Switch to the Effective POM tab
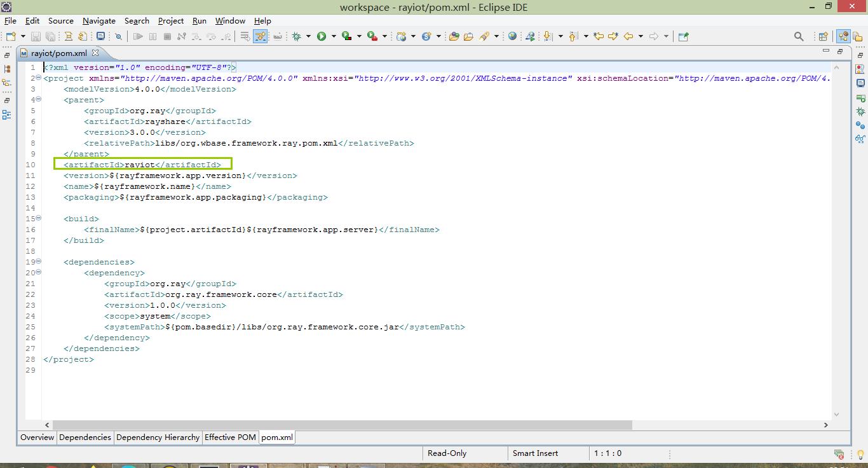The image size is (868, 468). (230, 437)
